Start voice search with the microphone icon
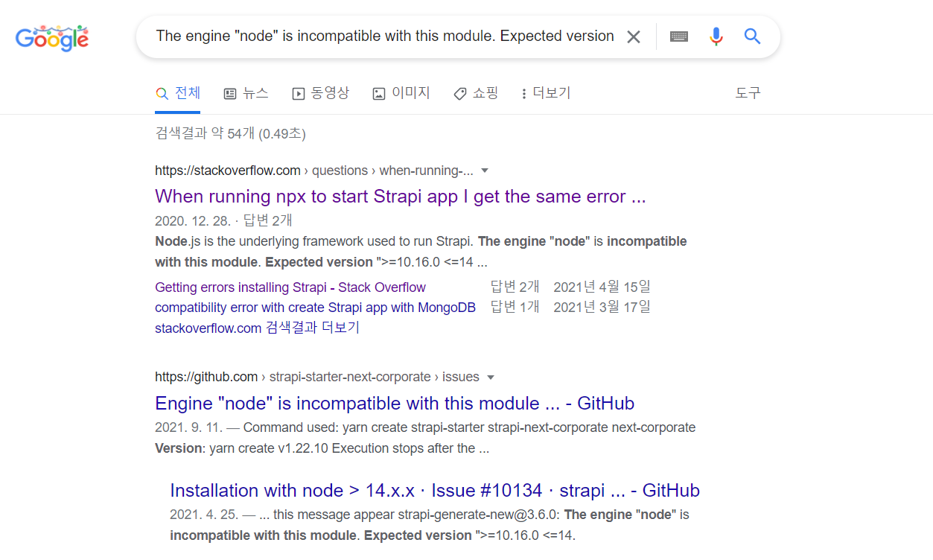Viewport: 933px width, 560px height. pos(716,36)
